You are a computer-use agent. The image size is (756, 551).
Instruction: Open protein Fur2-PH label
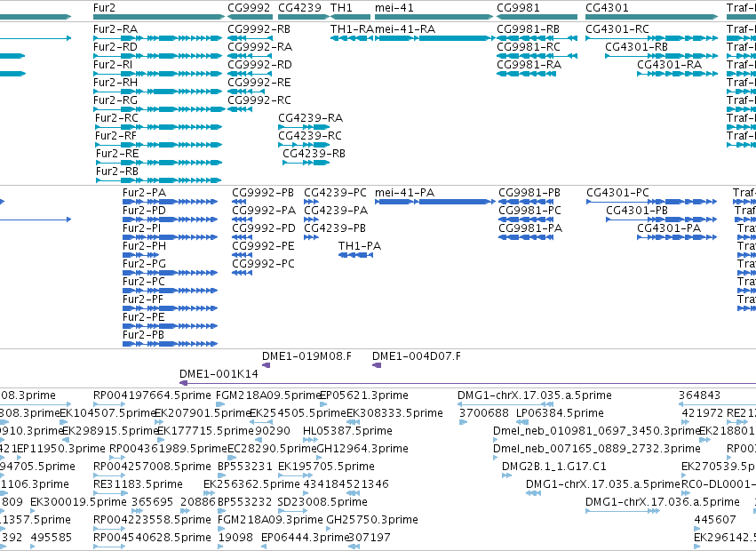click(144, 246)
